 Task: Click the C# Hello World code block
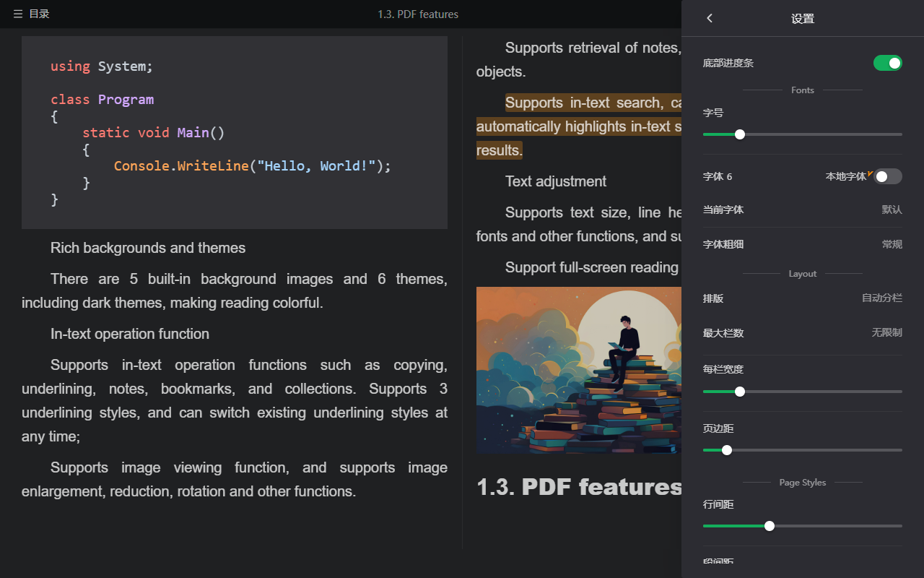(x=234, y=132)
